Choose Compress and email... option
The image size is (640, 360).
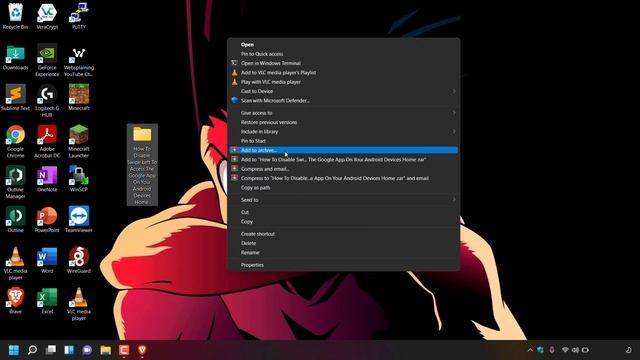coord(344,169)
